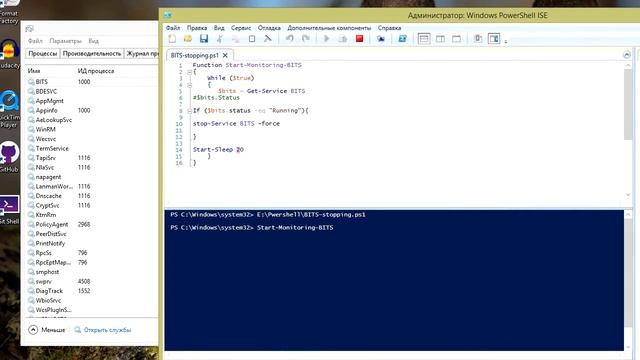Open a script file via folder icon
This screenshot has height=360, width=640.
click(x=188, y=39)
